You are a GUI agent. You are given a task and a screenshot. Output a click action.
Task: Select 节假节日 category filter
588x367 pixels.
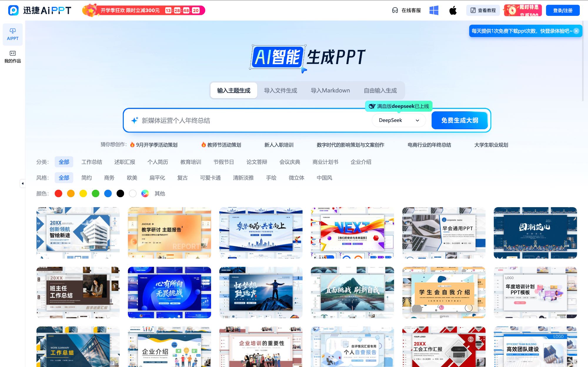[224, 162]
